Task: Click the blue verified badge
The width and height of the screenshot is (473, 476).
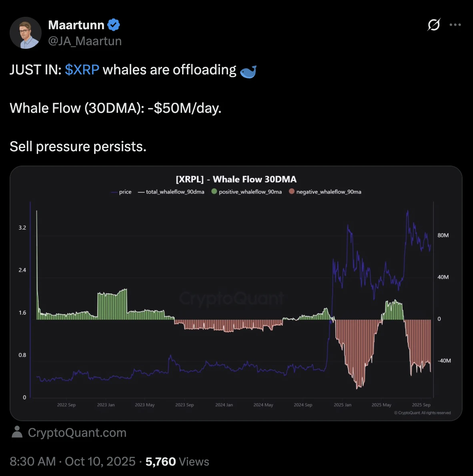Action: (x=114, y=25)
